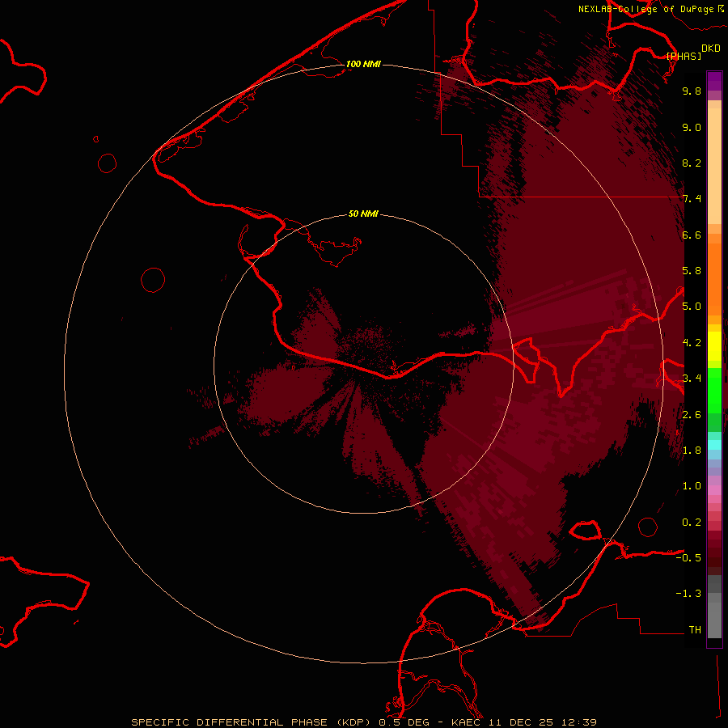Click the NEXLAB-College of DuPage credit text
This screenshot has height=728, width=728.
(645, 9)
